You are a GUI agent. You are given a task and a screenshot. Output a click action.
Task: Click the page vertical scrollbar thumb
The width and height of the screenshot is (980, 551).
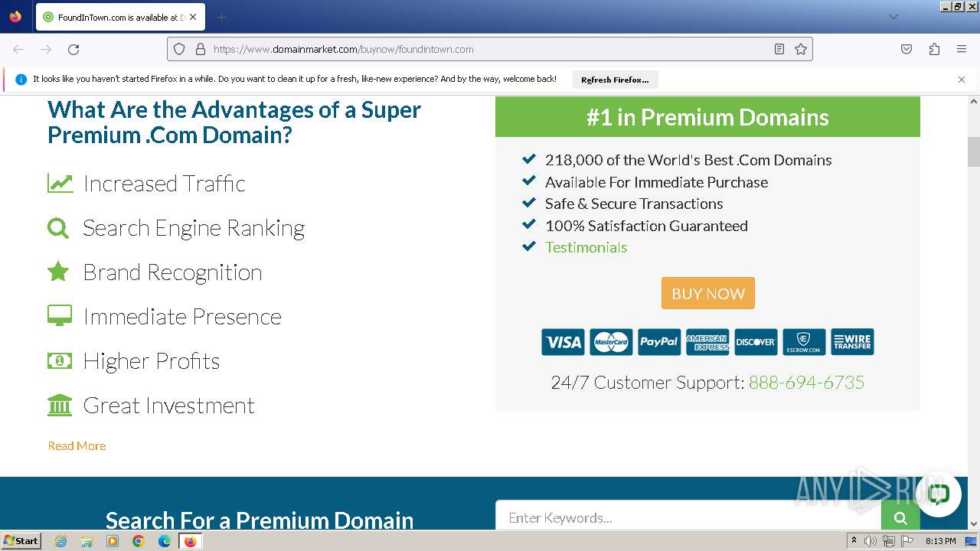click(974, 152)
